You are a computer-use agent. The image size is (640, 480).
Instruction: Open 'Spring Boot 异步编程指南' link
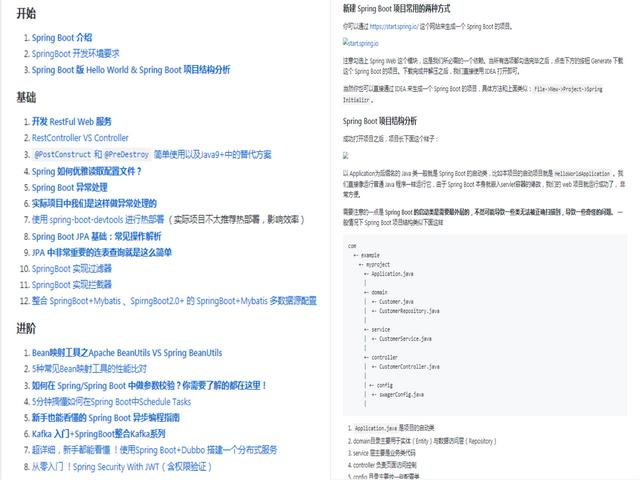pos(106,418)
